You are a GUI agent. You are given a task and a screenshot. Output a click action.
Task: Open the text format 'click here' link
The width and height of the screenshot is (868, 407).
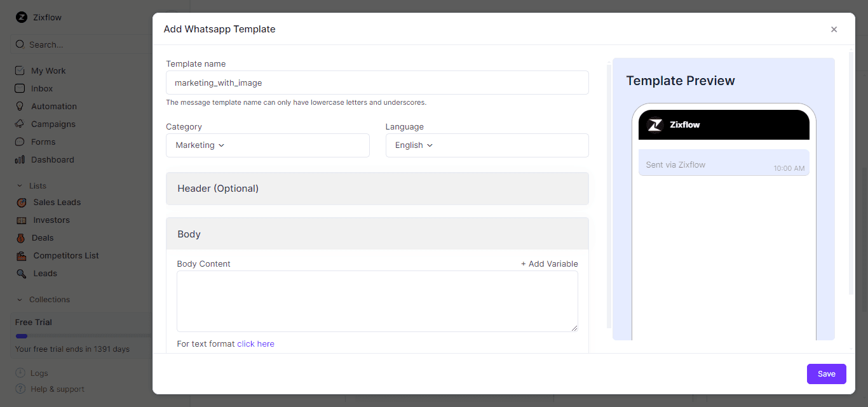point(256,344)
